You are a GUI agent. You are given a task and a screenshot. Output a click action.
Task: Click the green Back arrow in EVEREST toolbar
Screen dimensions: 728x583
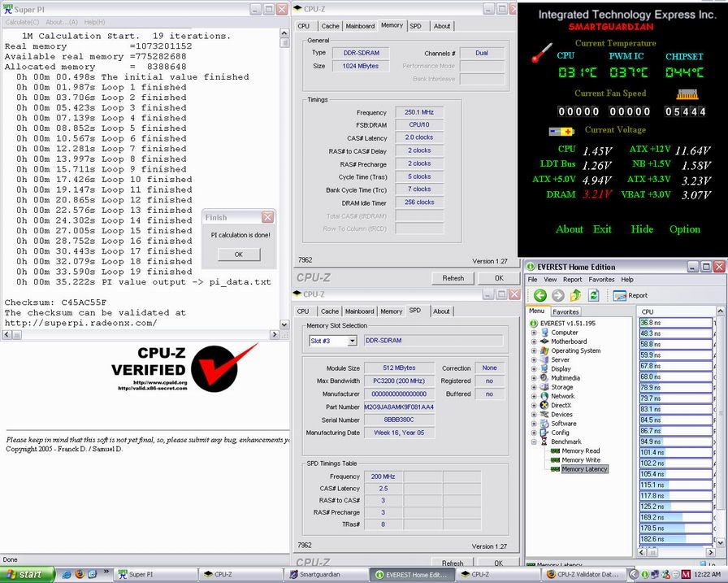pyautogui.click(x=539, y=295)
